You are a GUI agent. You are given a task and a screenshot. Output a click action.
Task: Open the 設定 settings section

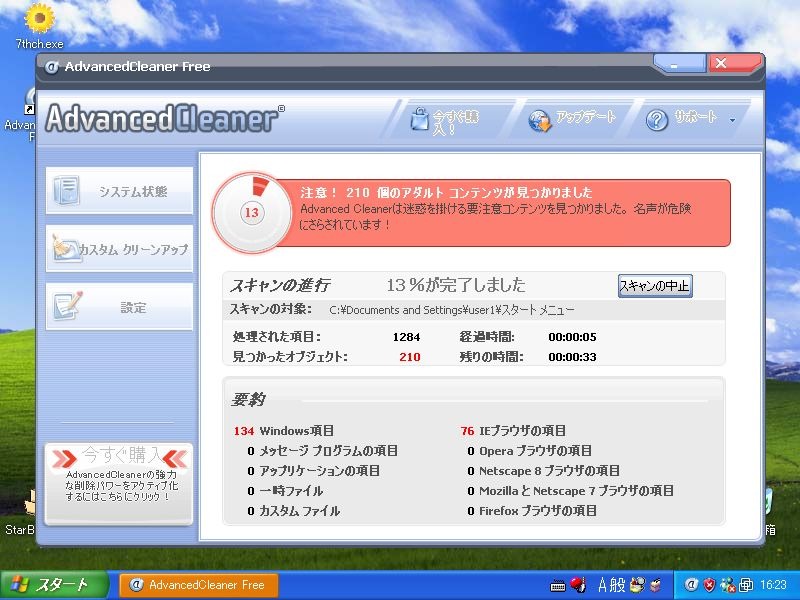coord(119,307)
